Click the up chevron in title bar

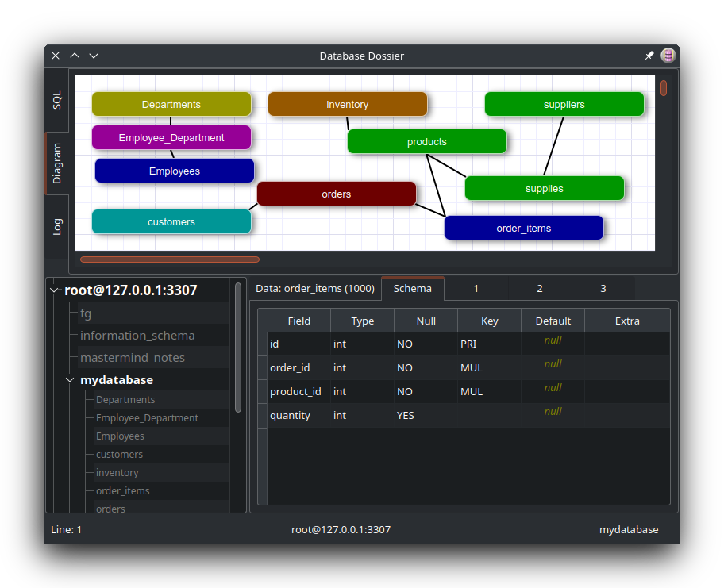click(x=75, y=56)
